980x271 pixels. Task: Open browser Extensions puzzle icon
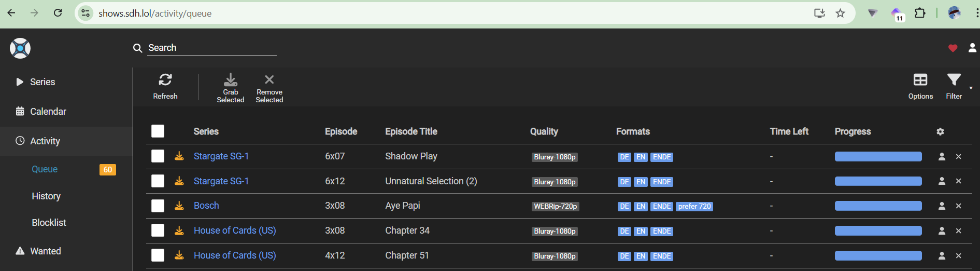pos(920,13)
